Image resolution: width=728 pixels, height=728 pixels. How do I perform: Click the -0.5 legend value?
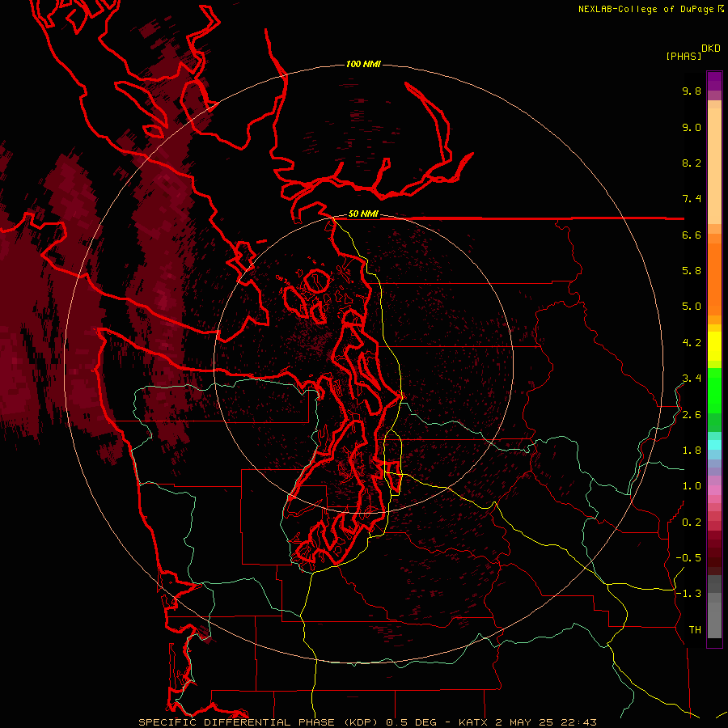pos(688,558)
